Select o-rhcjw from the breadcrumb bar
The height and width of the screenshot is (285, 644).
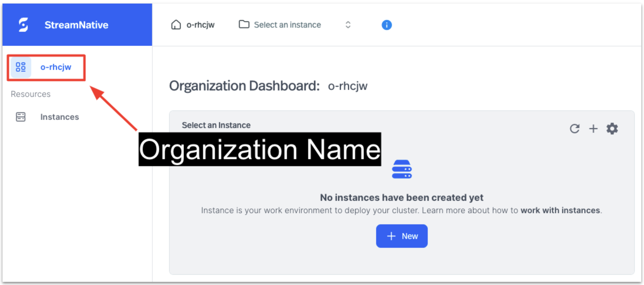point(200,25)
